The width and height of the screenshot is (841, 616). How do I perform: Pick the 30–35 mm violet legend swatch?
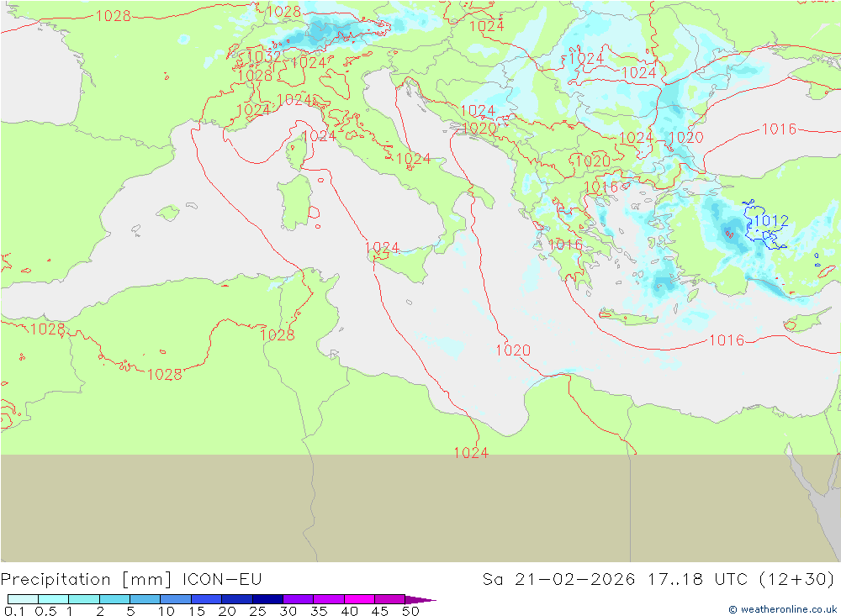299,599
